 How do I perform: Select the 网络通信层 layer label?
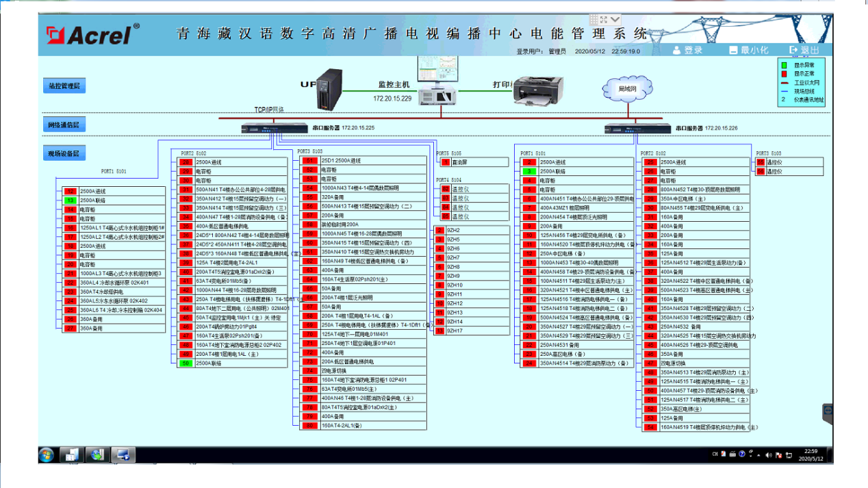(64, 125)
